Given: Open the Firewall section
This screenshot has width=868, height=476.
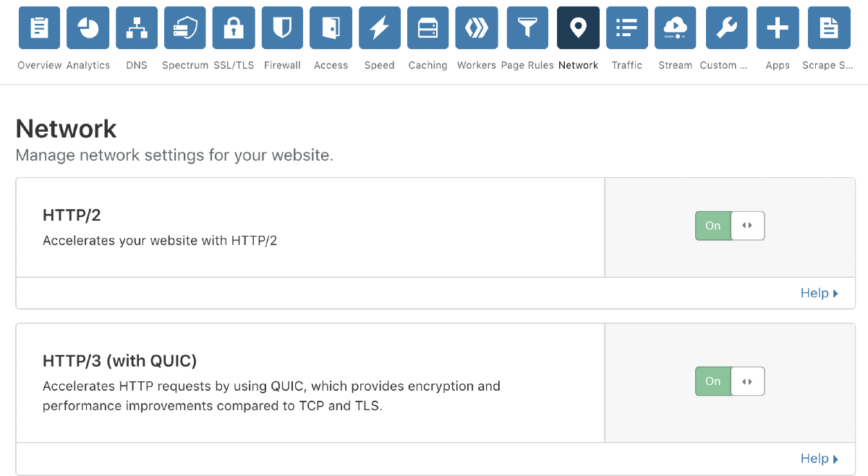Looking at the screenshot, I should click(x=282, y=27).
